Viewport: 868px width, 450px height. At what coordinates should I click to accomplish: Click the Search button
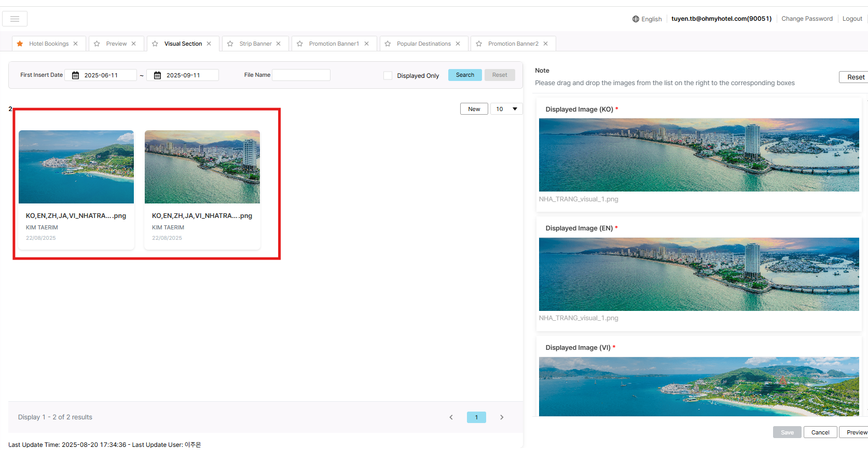pyautogui.click(x=465, y=75)
